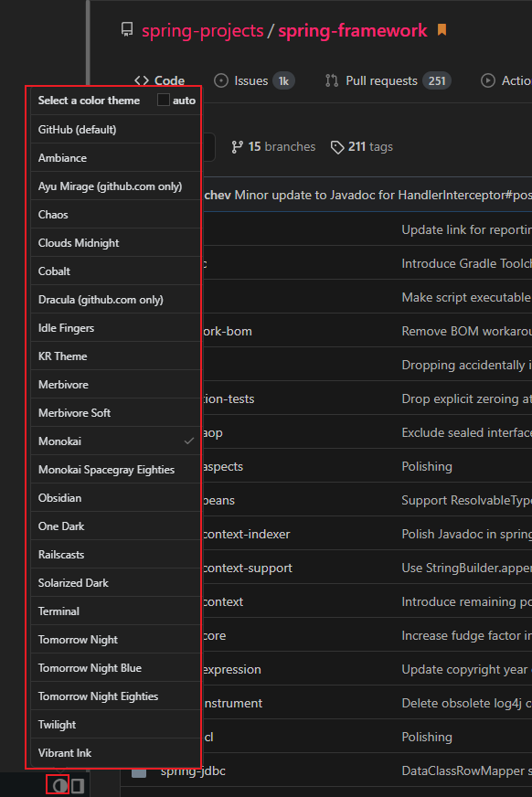Screen dimensions: 532x797
Task: Open the 211 tags link
Action: 362,147
